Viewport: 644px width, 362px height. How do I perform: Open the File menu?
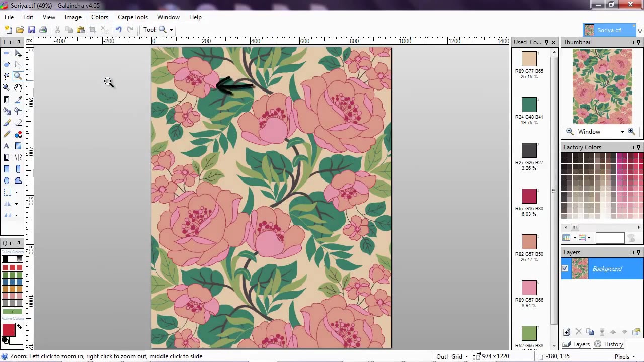coord(9,17)
